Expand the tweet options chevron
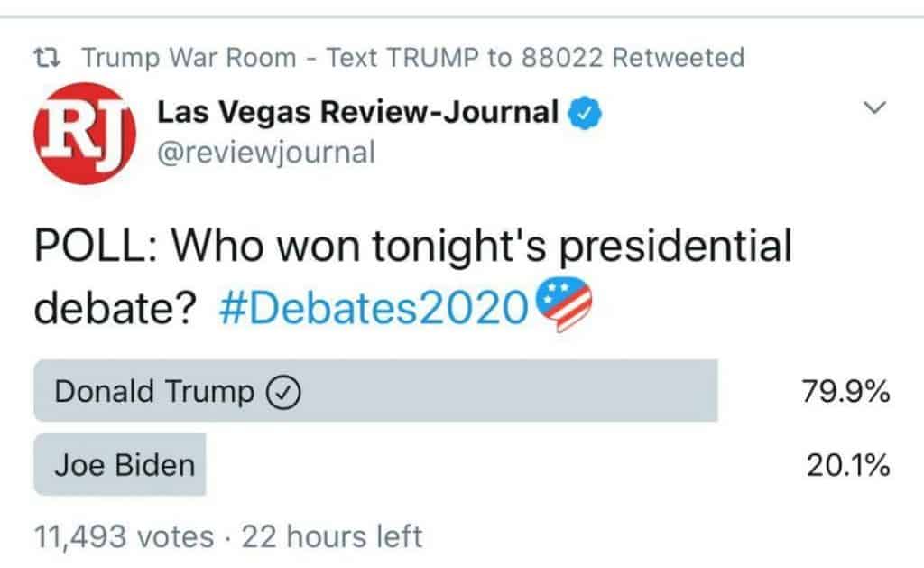Screen dimensions: 924x568 [x=873, y=108]
